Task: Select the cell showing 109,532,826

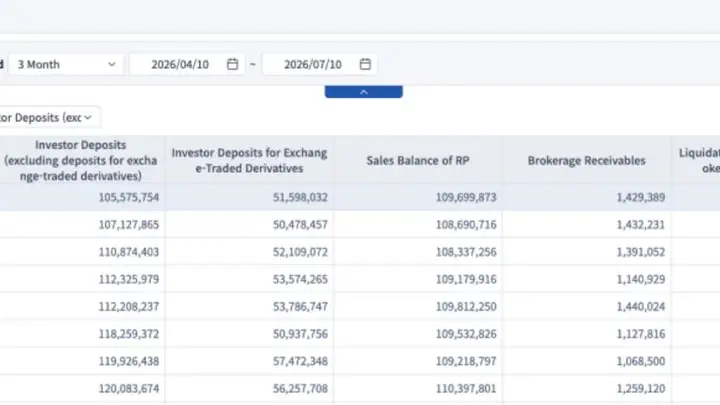Action: click(466, 334)
